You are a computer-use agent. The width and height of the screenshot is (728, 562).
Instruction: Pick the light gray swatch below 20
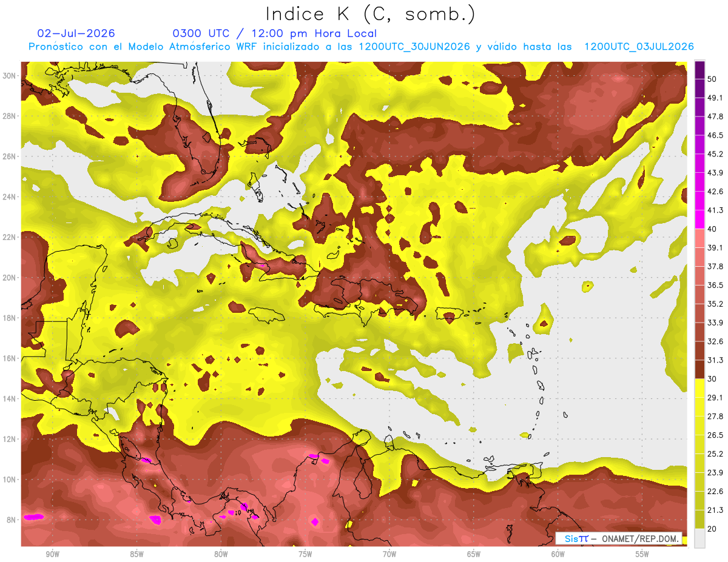(x=699, y=538)
